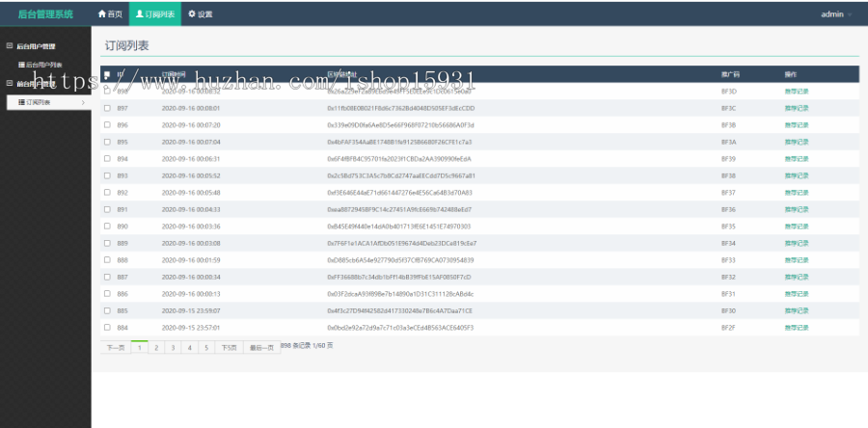The width and height of the screenshot is (868, 428).
Task: Open 推荐记录 for promo code BF35
Action: coord(797,227)
